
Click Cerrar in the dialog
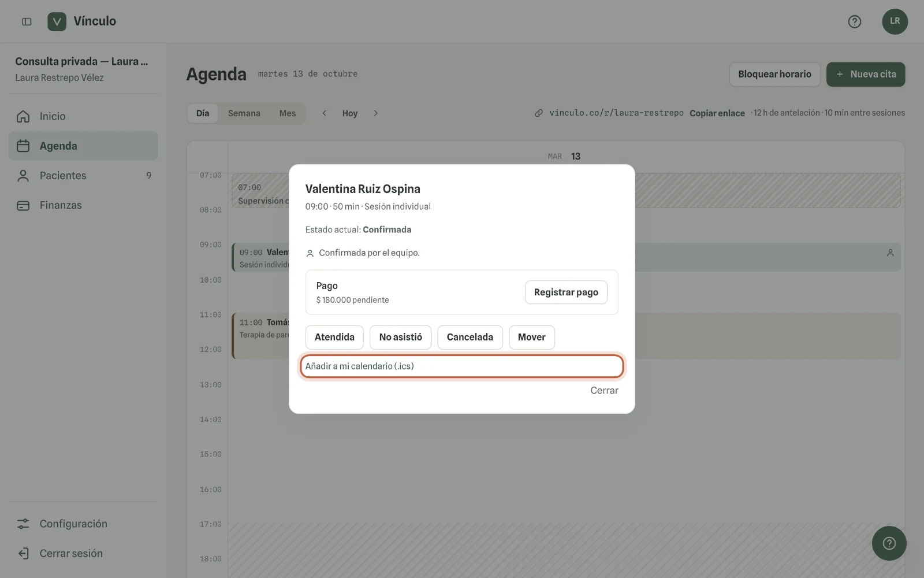click(604, 391)
